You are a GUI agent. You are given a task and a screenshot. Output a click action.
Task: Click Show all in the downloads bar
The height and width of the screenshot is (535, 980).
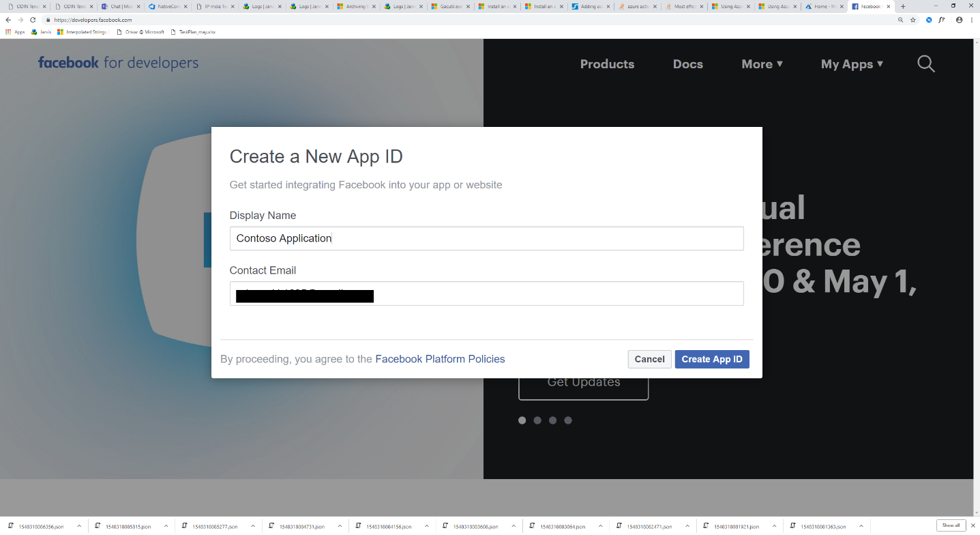[x=950, y=525]
